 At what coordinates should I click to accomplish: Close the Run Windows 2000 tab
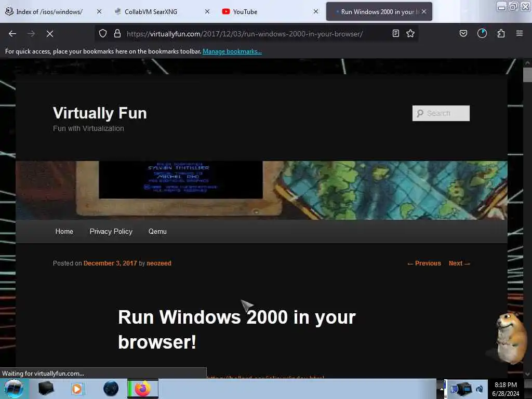click(x=424, y=11)
